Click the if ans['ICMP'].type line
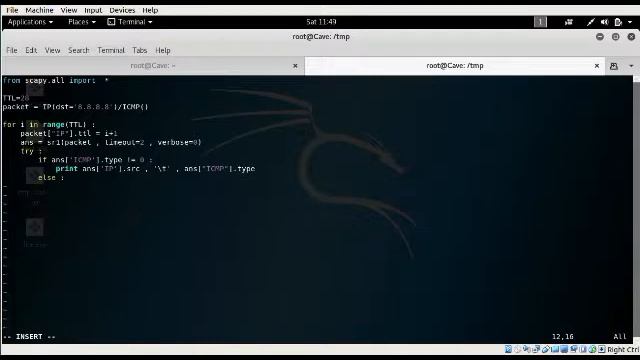Viewport: 640px width, 360px height. click(x=95, y=160)
